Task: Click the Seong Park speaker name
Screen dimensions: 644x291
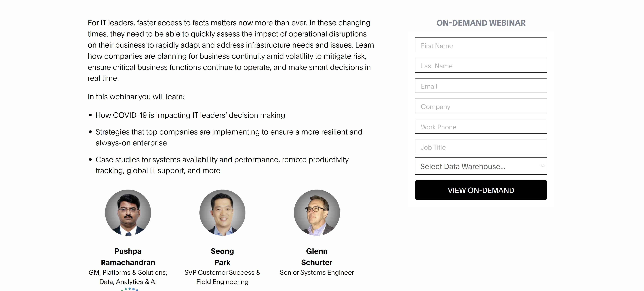Action: [222, 257]
